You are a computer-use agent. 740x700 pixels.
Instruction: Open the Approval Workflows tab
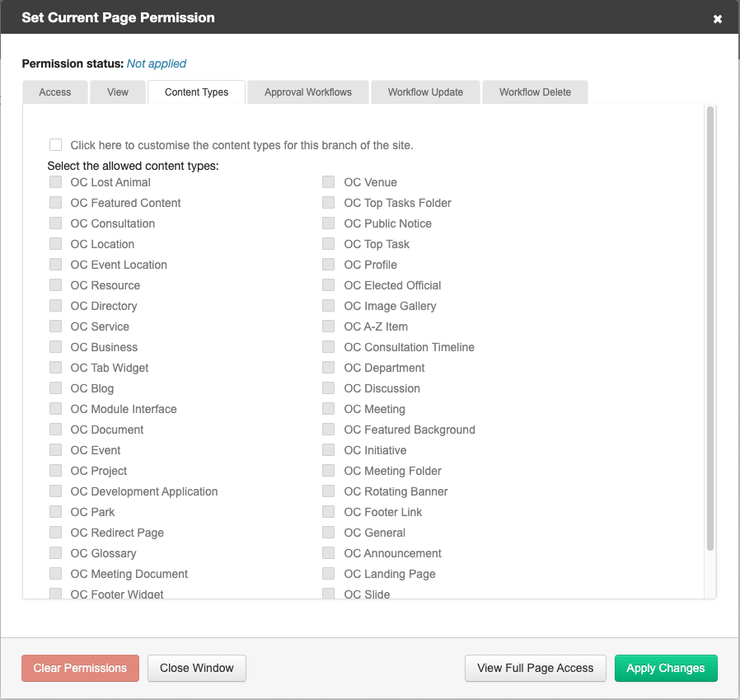[x=307, y=92]
